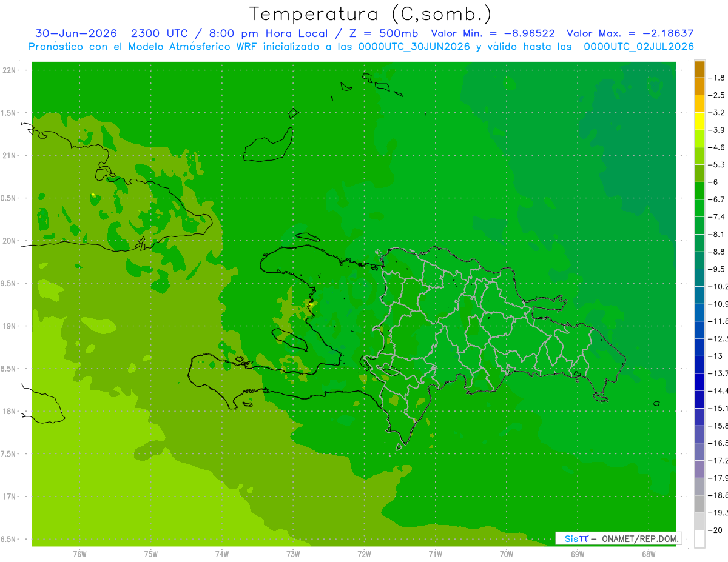
Task: Click the "Valor Max. = -2.18637" text
Action: pos(630,33)
